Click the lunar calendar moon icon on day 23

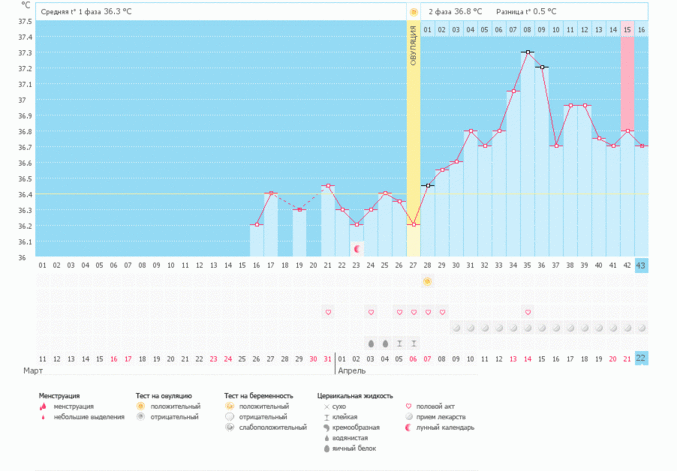tap(357, 249)
